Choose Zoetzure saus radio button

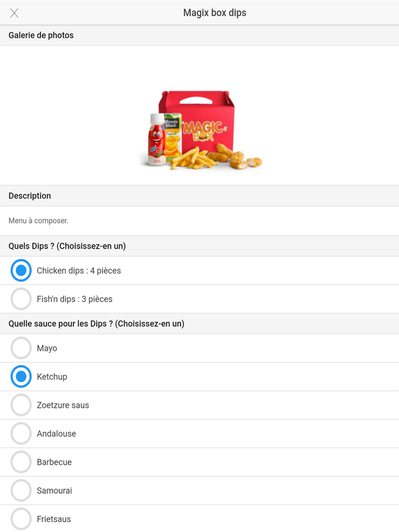tap(21, 405)
